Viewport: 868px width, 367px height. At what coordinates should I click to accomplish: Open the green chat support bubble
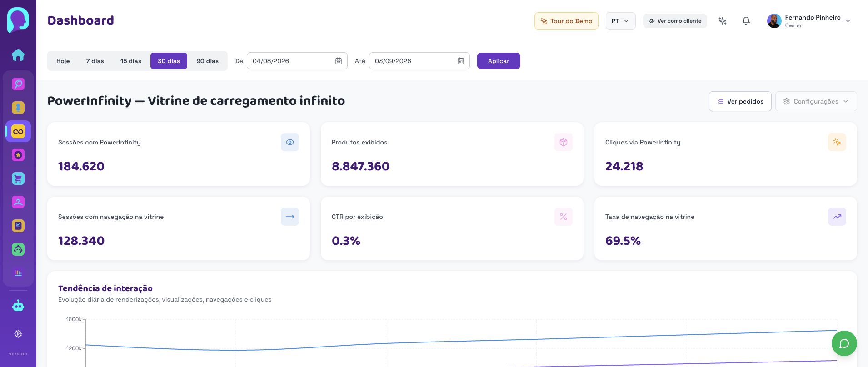click(x=844, y=343)
